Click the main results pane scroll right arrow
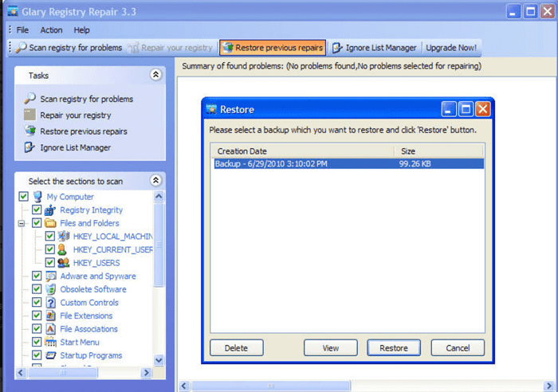The height and width of the screenshot is (392, 558). (548, 386)
